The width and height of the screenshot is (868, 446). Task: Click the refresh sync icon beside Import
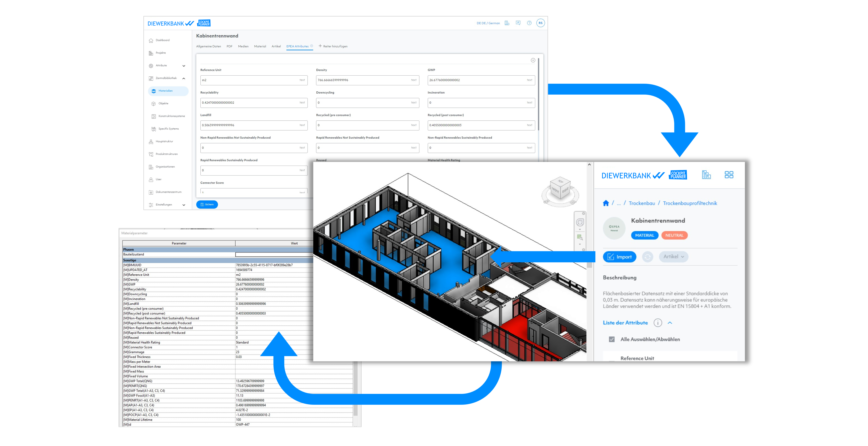coord(647,257)
